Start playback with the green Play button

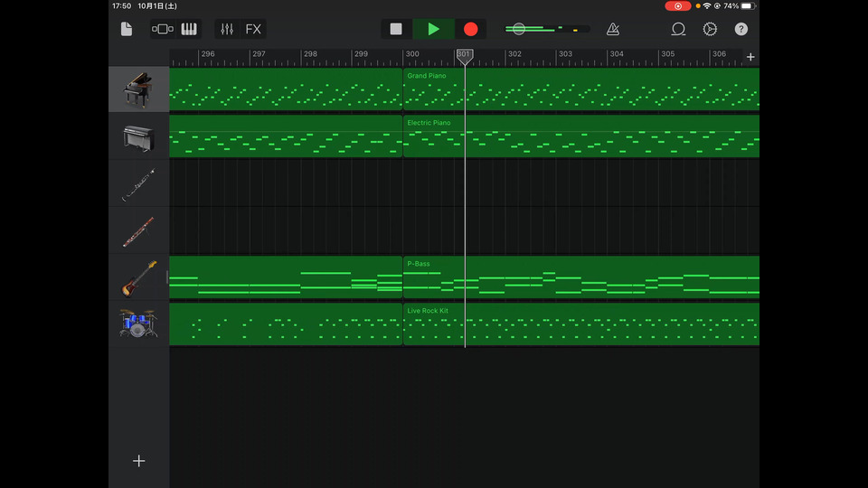click(433, 29)
